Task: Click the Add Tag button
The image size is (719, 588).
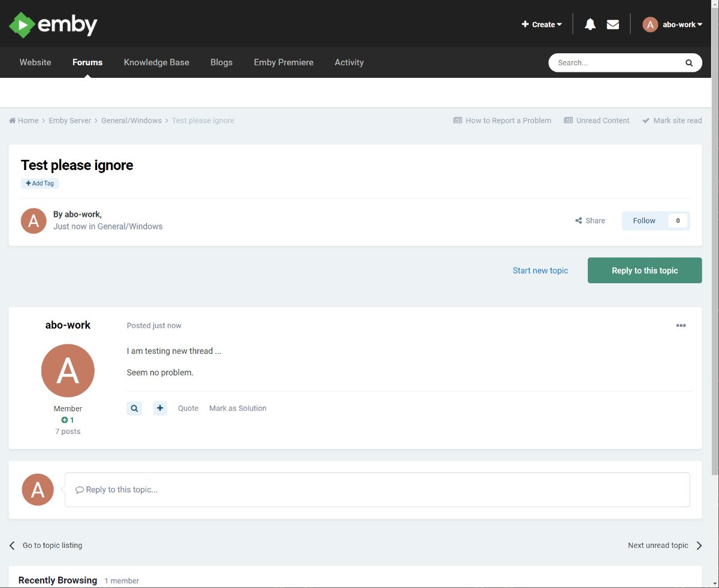Action: 40,183
